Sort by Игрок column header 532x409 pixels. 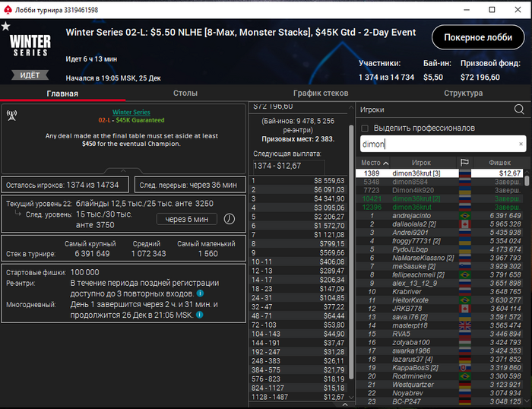[421, 163]
